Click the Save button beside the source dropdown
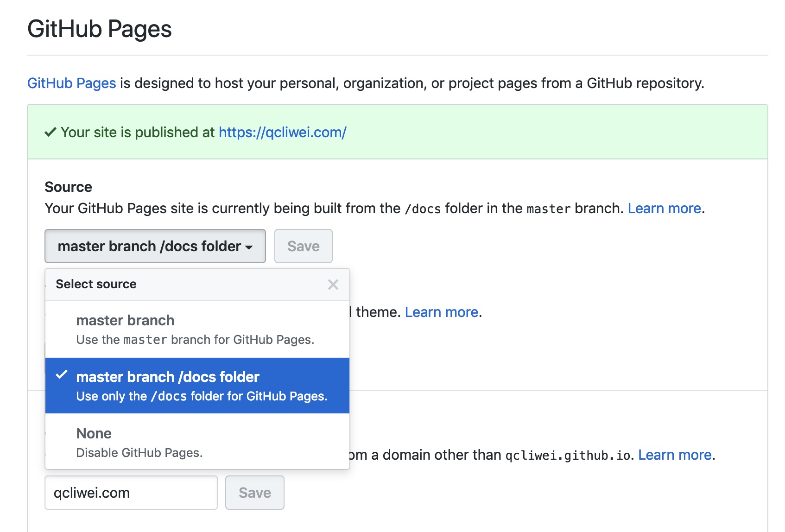Image resolution: width=785 pixels, height=532 pixels. pos(304,246)
